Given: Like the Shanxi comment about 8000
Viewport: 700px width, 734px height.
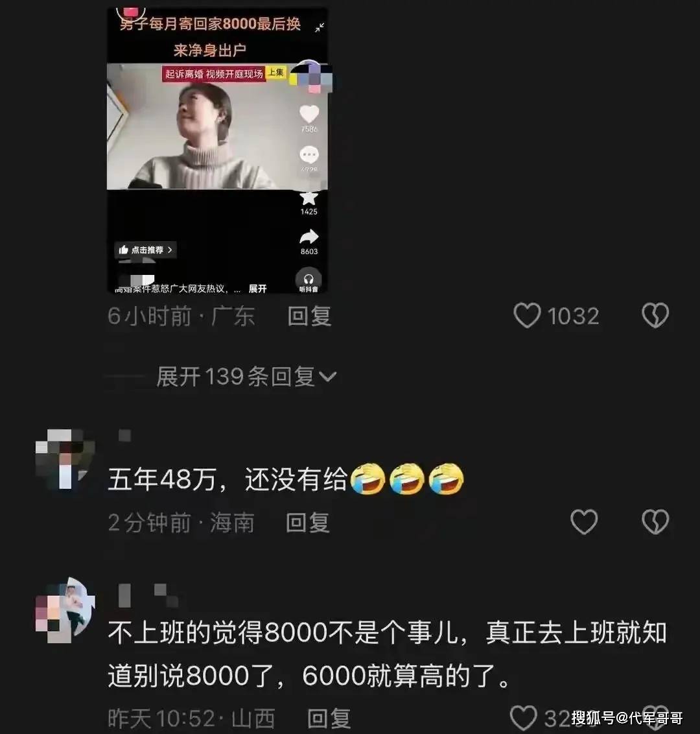Looking at the screenshot, I should coord(523,718).
